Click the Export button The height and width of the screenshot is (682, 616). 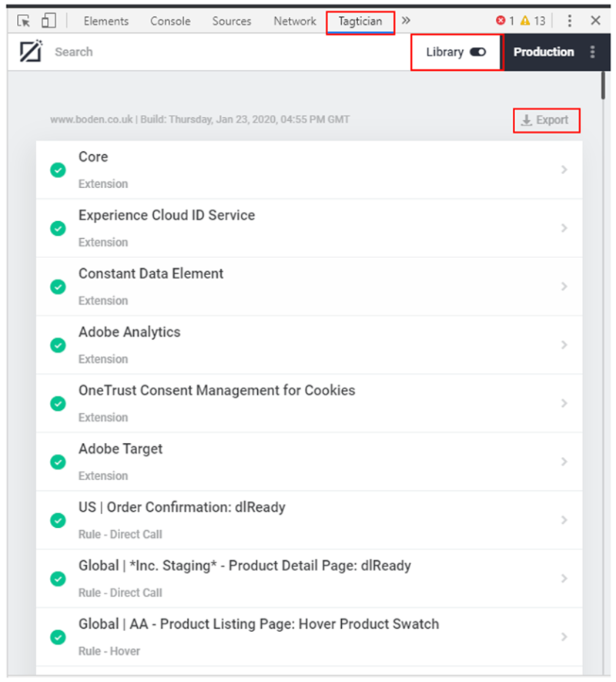pyautogui.click(x=545, y=120)
